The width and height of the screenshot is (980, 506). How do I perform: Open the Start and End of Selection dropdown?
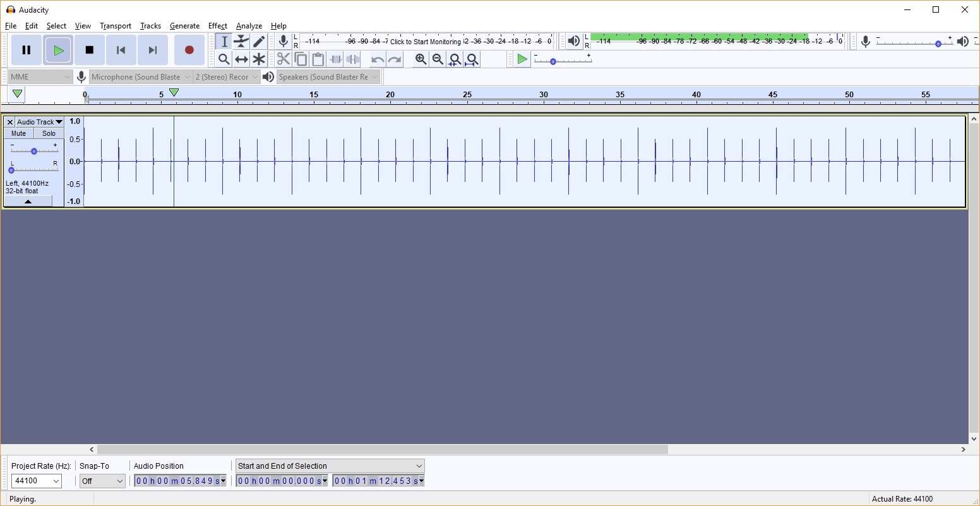[x=330, y=466]
